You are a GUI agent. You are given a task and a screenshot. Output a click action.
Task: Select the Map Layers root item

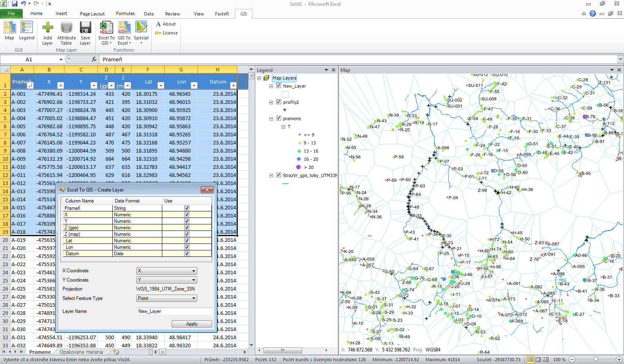coord(284,78)
